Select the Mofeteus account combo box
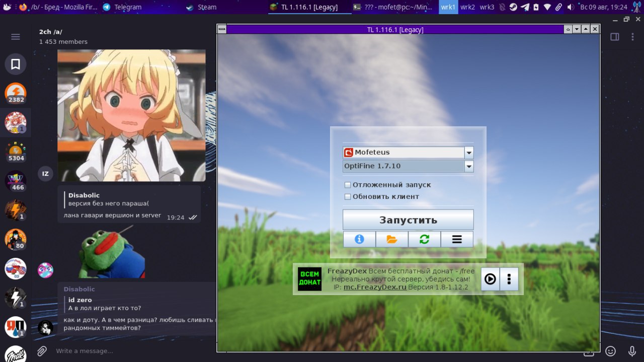The height and width of the screenshot is (362, 644). click(408, 153)
